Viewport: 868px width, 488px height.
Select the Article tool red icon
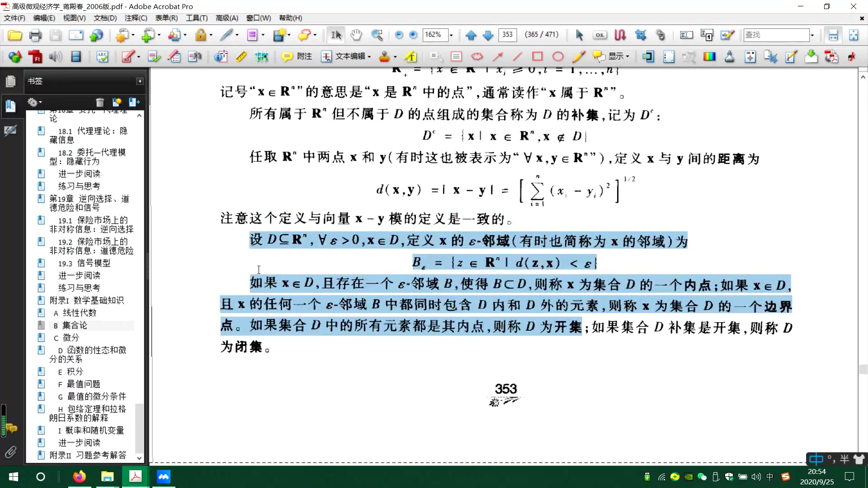click(x=620, y=35)
